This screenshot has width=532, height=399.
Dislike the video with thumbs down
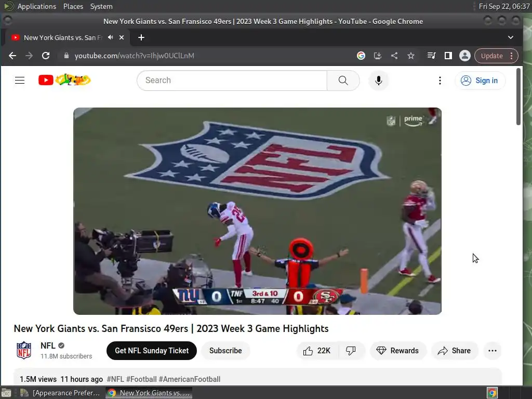click(x=351, y=351)
